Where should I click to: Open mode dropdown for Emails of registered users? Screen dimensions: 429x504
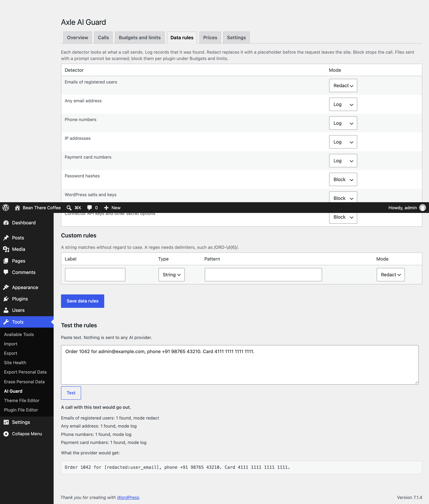[x=343, y=85]
